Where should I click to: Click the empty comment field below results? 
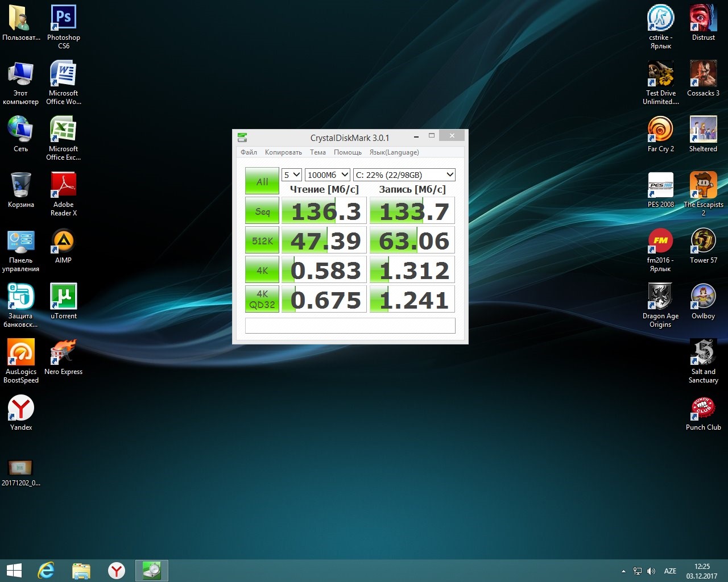tap(350, 325)
